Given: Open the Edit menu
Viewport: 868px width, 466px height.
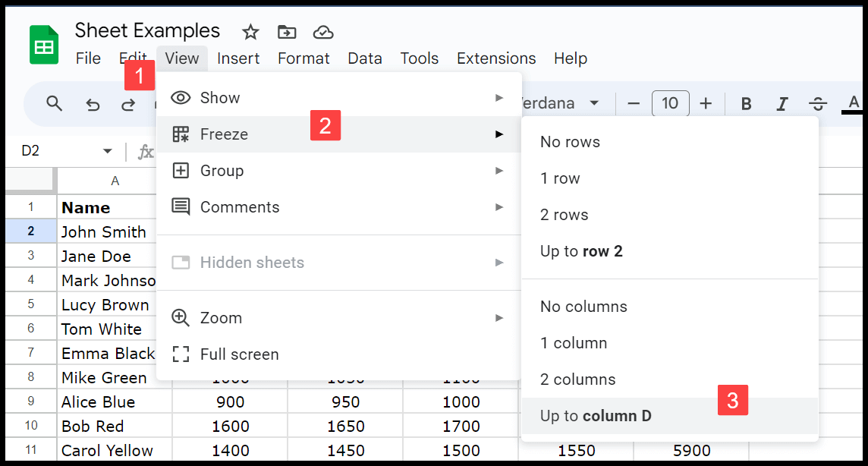Looking at the screenshot, I should click(133, 58).
